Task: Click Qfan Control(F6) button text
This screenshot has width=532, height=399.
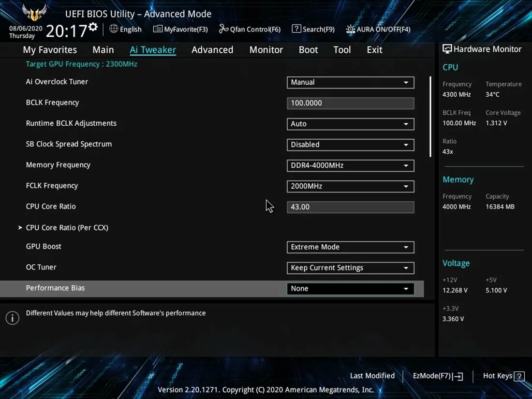Action: [255, 29]
